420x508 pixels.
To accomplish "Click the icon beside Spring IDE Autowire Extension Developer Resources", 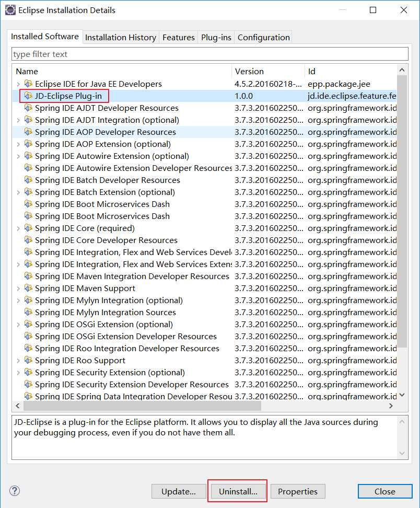I will [x=28, y=168].
